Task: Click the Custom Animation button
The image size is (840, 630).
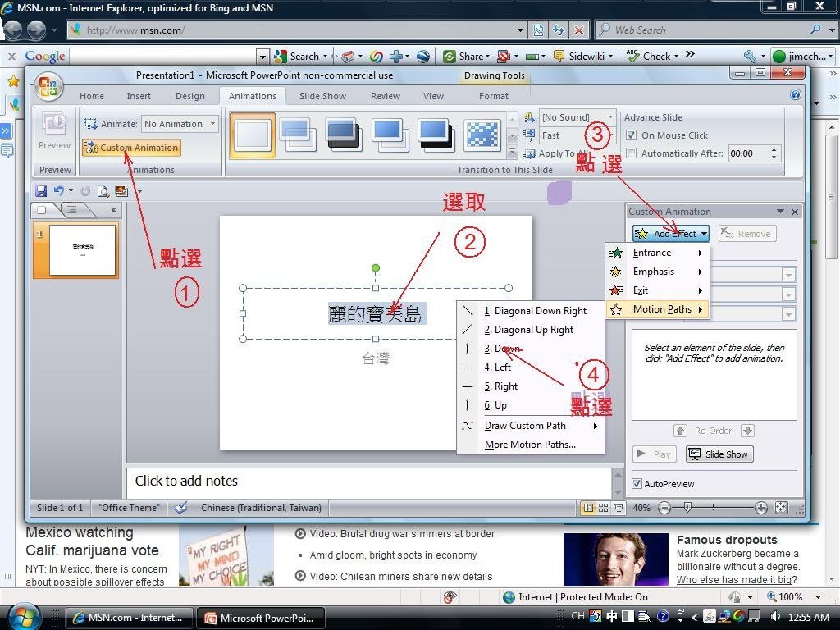Action: (x=131, y=148)
